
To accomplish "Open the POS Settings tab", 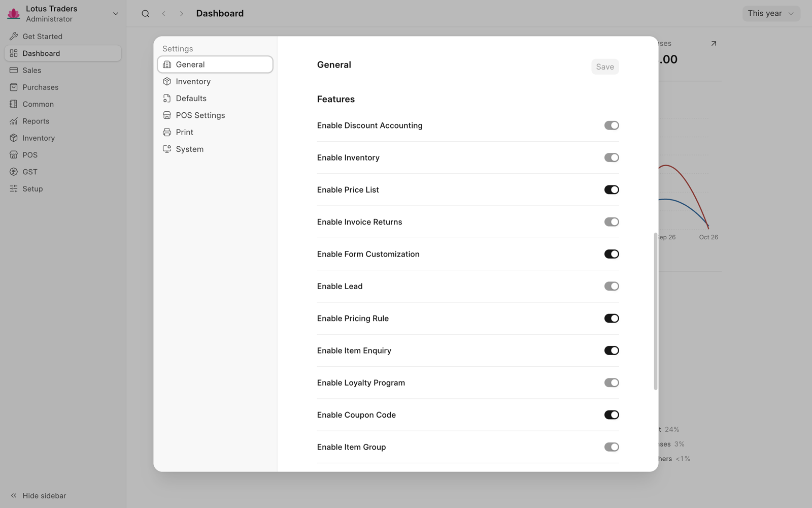I will (215, 115).
